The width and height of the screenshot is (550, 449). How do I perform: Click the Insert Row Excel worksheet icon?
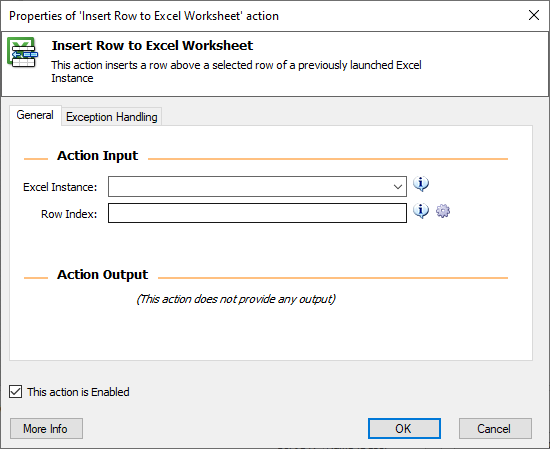pos(22,52)
